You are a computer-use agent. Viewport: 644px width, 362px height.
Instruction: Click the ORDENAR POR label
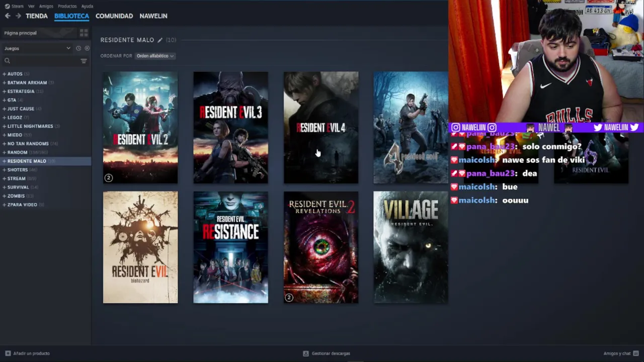116,56
